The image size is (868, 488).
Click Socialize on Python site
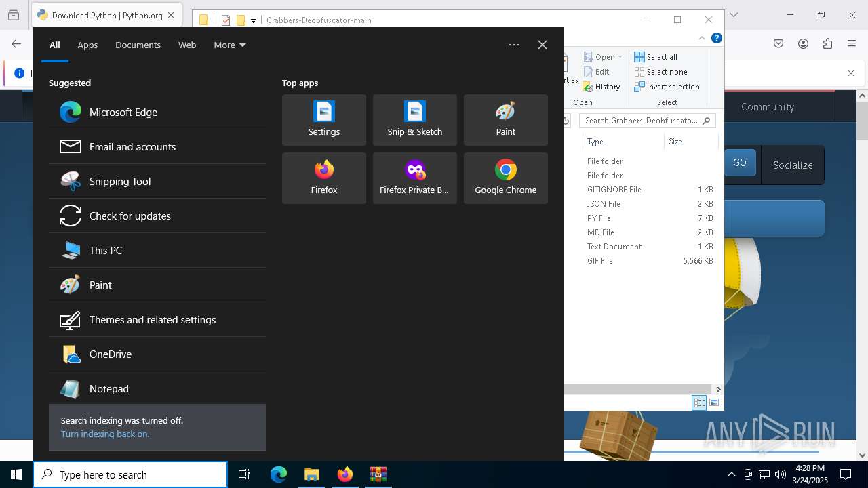click(x=793, y=165)
